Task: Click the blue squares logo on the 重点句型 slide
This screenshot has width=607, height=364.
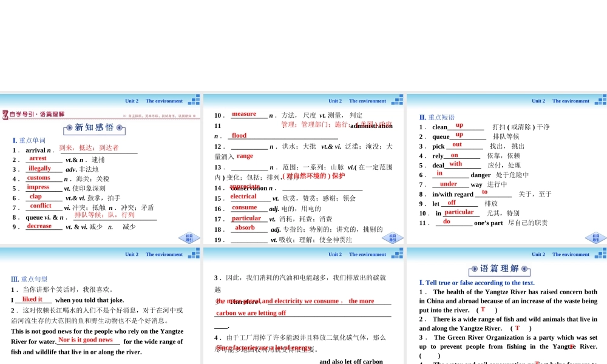Action: (194, 254)
